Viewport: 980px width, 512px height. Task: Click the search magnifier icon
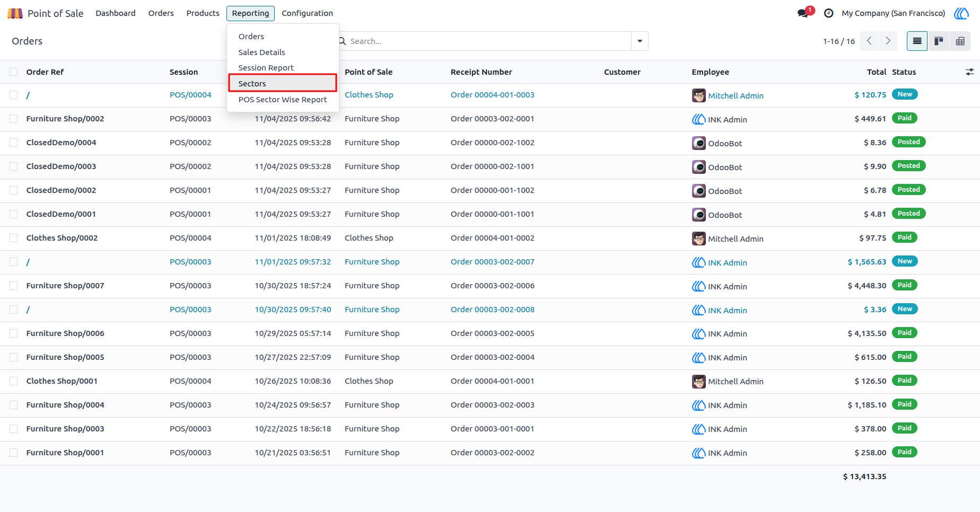click(x=342, y=41)
